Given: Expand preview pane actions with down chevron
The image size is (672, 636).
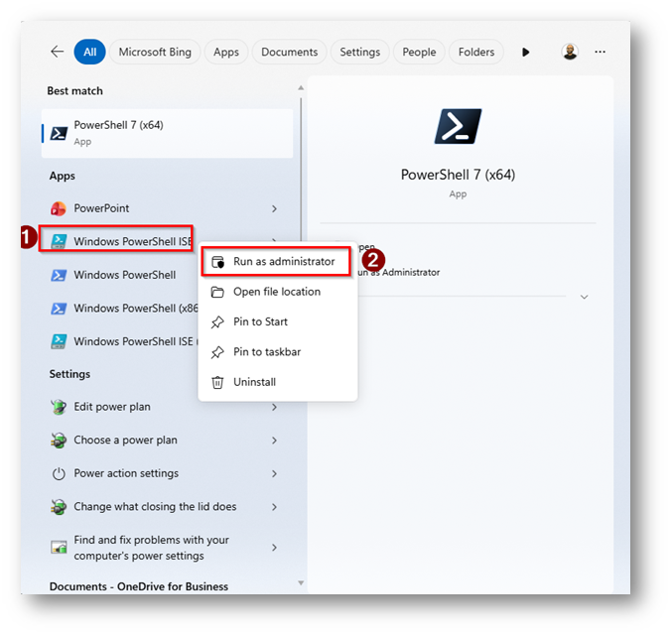Looking at the screenshot, I should pos(584,297).
